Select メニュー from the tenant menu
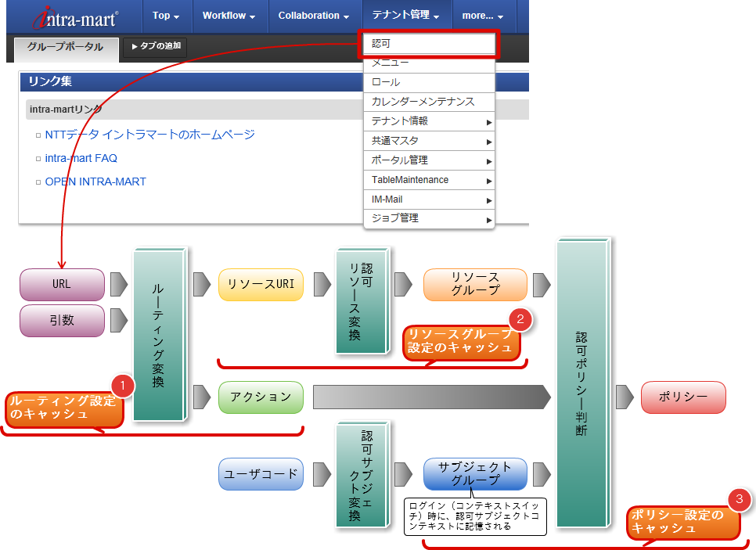756x550 pixels. (x=429, y=63)
